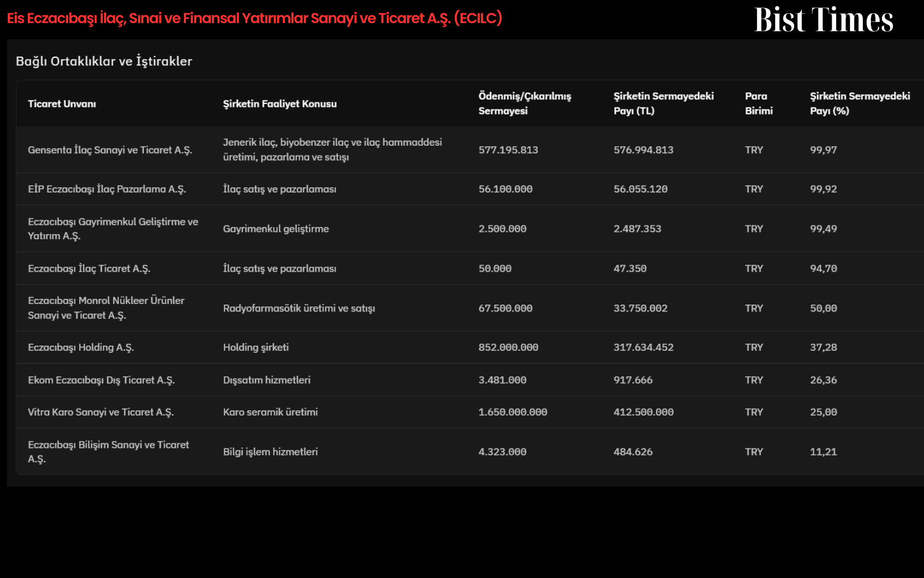
Task: Click percentage value 99,97
Action: click(824, 150)
